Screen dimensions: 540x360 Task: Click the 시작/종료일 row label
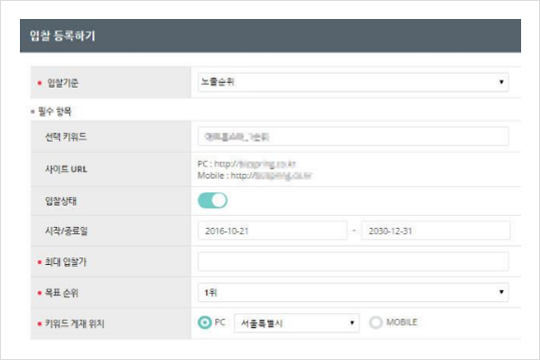(66, 231)
